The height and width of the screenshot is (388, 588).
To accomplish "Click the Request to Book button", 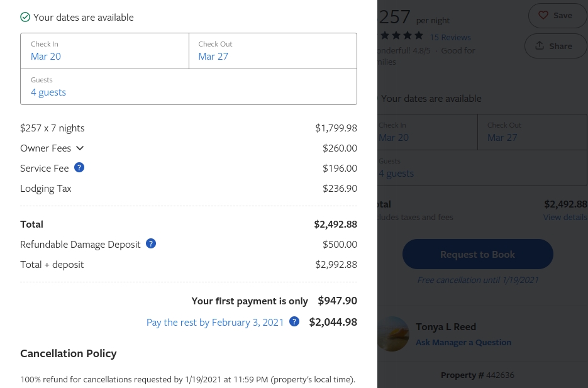I will (478, 254).
